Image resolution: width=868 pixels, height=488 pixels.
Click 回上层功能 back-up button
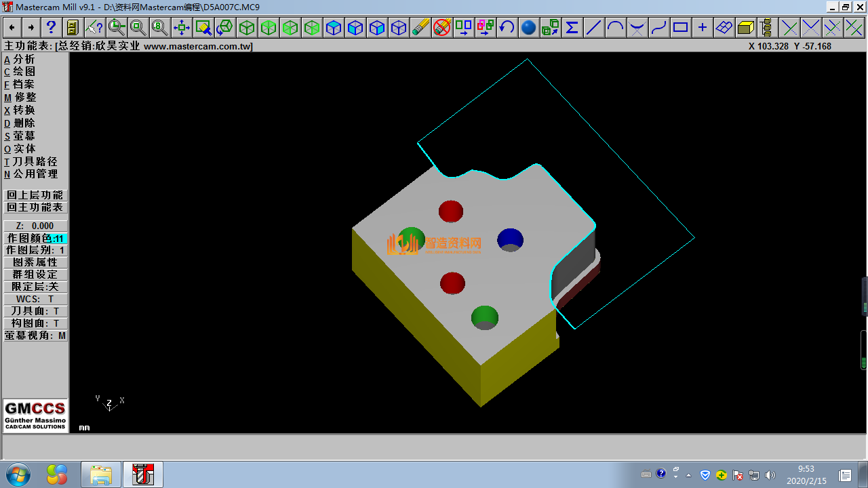click(x=35, y=195)
